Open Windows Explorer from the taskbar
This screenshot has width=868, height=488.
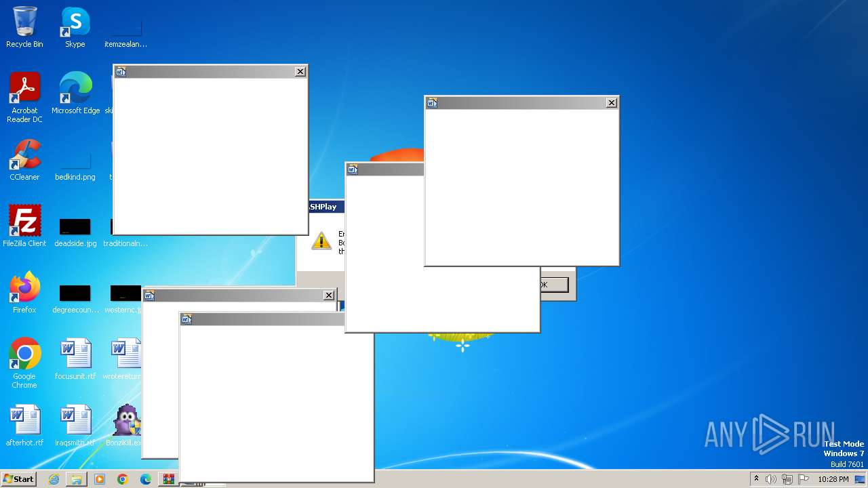pos(77,479)
